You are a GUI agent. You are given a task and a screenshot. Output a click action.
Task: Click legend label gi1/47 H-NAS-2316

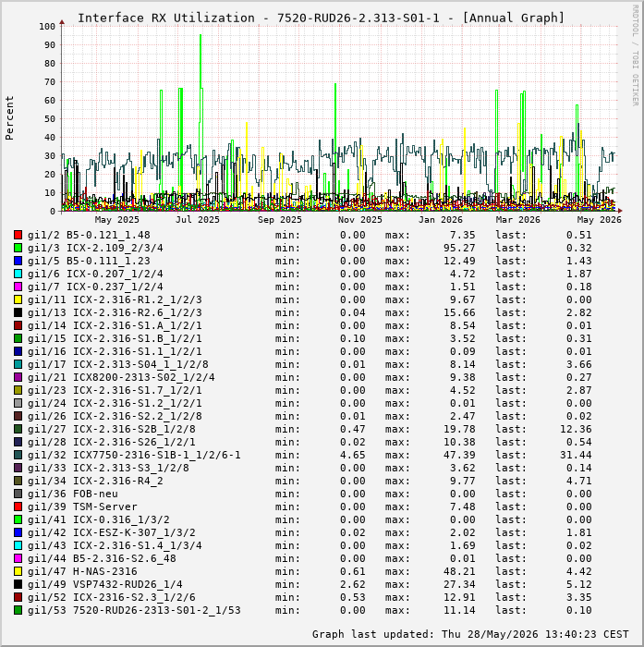point(82,571)
